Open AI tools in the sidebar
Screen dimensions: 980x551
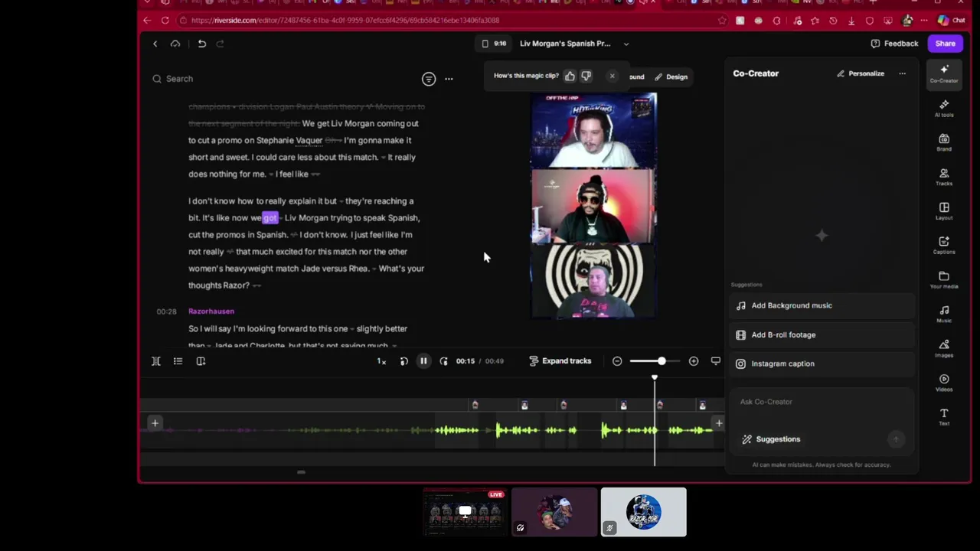[x=944, y=108]
